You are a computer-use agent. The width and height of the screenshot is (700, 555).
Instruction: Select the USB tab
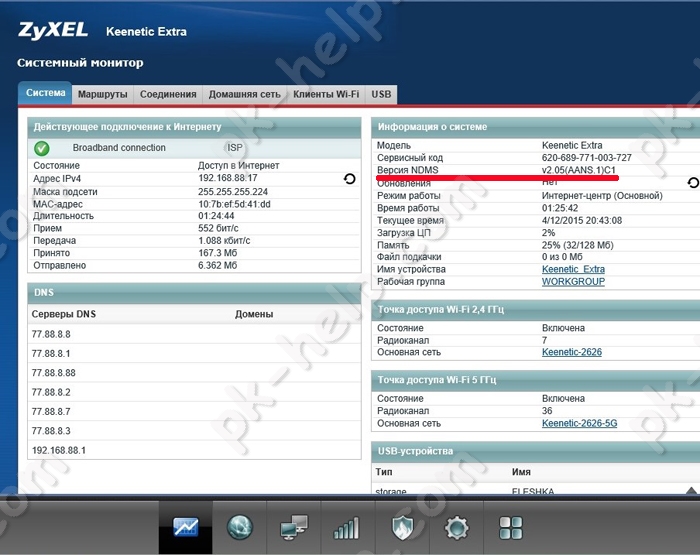[381, 94]
